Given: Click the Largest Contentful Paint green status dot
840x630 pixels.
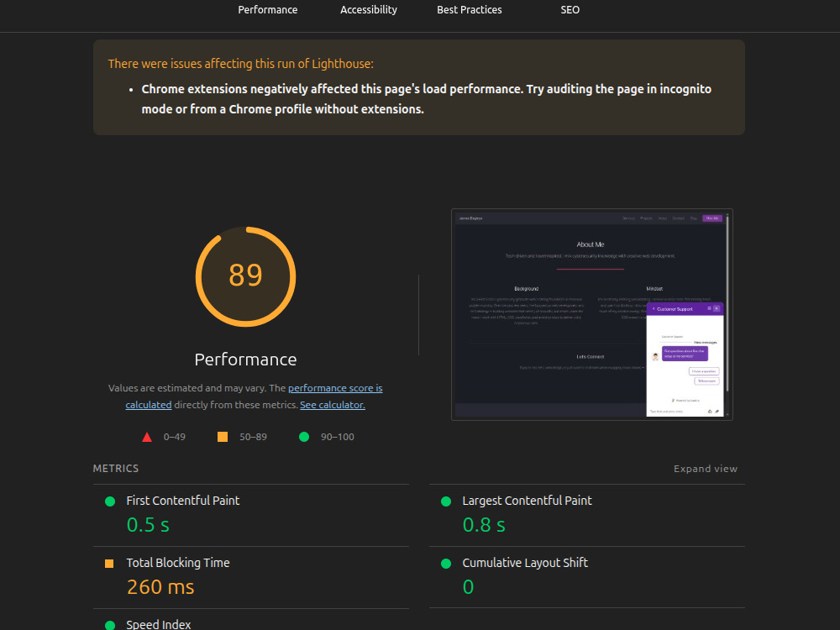Looking at the screenshot, I should click(446, 501).
